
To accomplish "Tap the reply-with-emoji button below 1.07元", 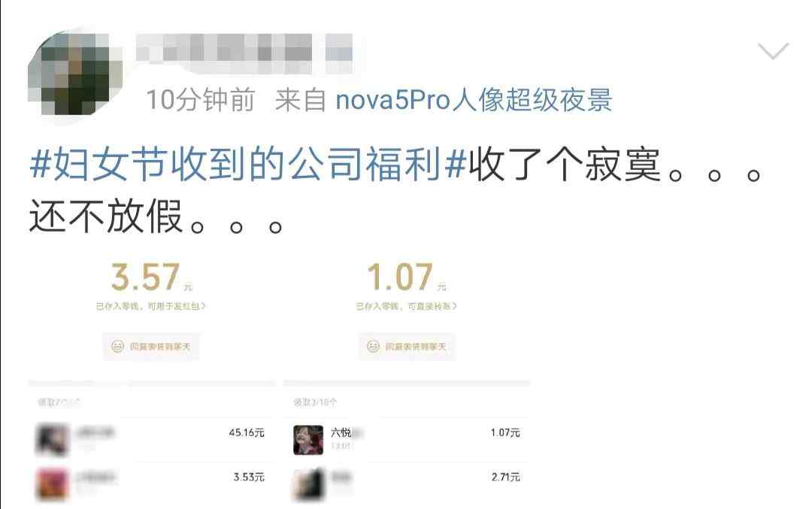I will pos(407,347).
